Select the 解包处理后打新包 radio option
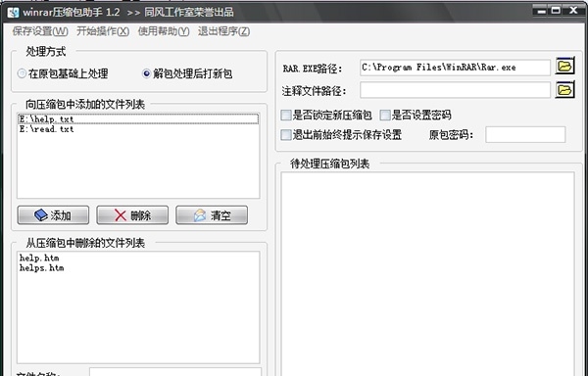The height and width of the screenshot is (376, 588). (187, 73)
